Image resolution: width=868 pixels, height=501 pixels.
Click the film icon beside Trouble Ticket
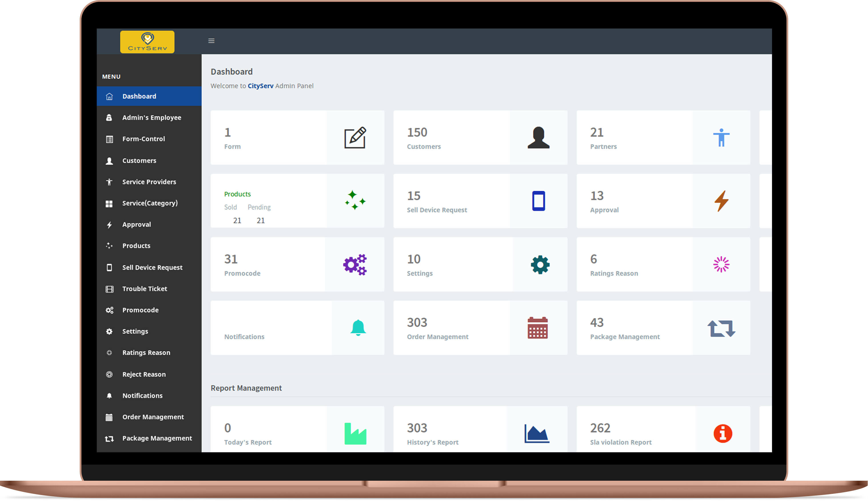(109, 289)
